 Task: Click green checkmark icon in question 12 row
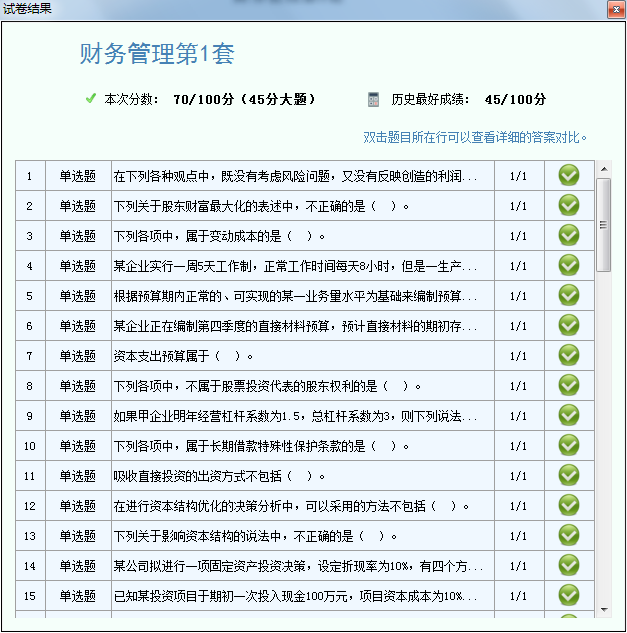click(569, 505)
